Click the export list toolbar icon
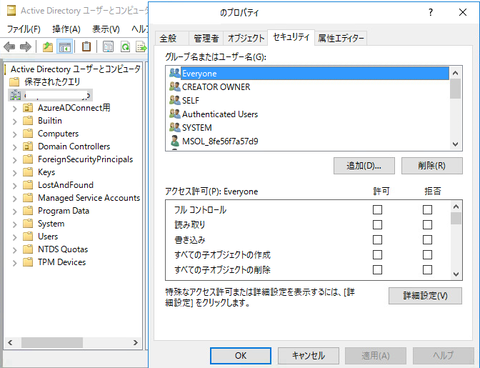This screenshot has width=480, height=368. pyautogui.click(x=141, y=47)
